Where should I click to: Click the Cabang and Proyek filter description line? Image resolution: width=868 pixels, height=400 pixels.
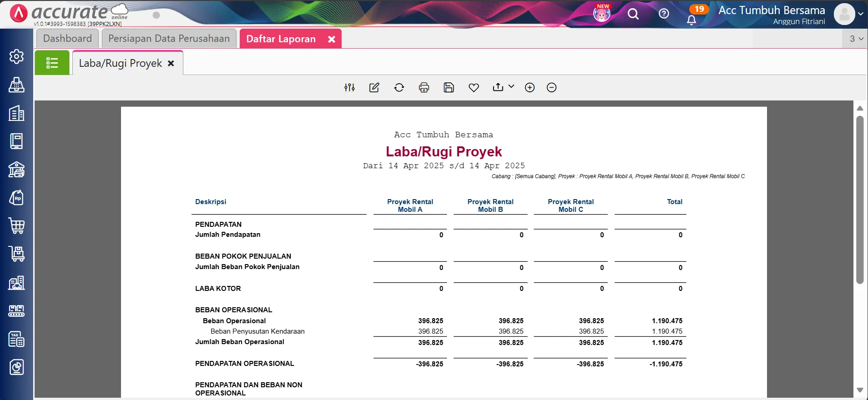pyautogui.click(x=618, y=176)
